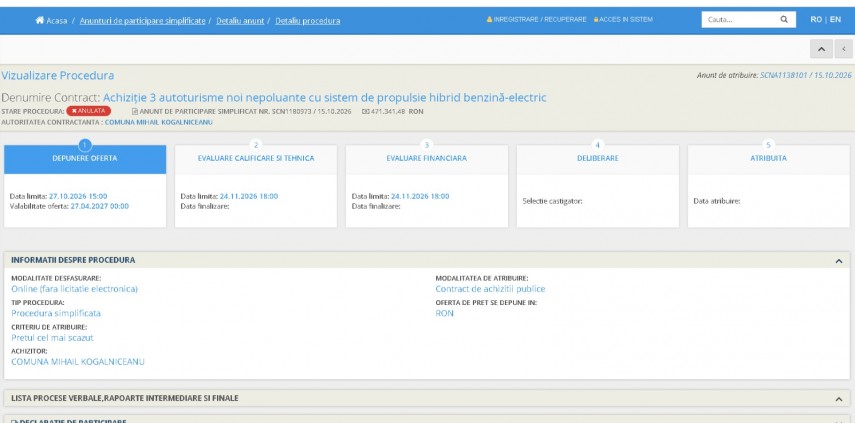Toggle the Lista procese verbale section chevron
Image resolution: width=855 pixels, height=423 pixels.
tap(839, 399)
